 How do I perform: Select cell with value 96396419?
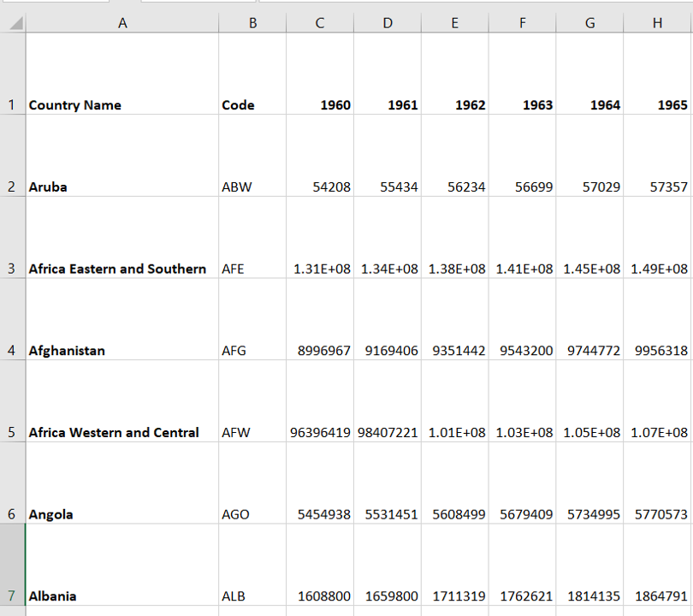320,400
